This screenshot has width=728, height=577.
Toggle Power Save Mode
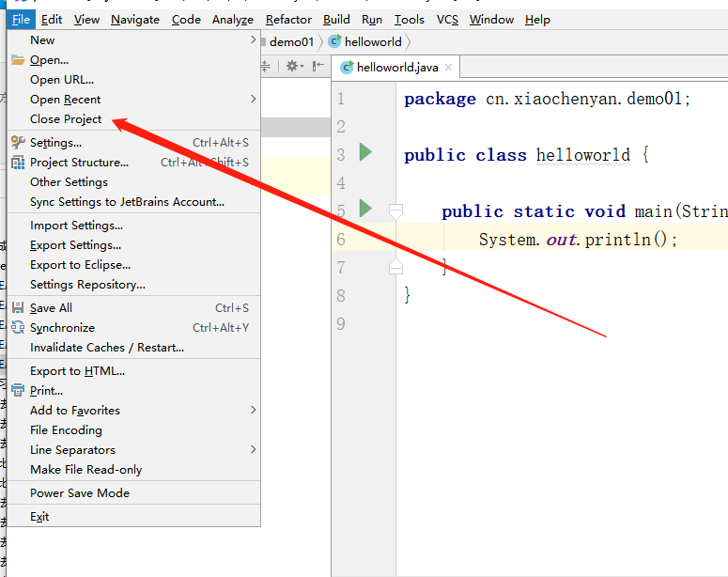point(80,493)
